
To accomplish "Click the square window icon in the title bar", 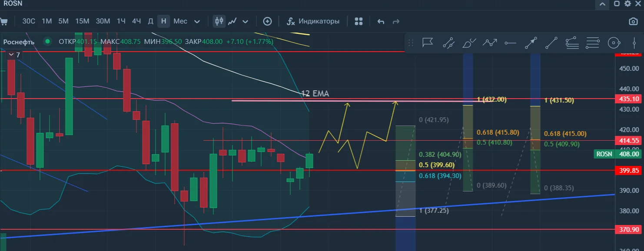I will 617,3.
